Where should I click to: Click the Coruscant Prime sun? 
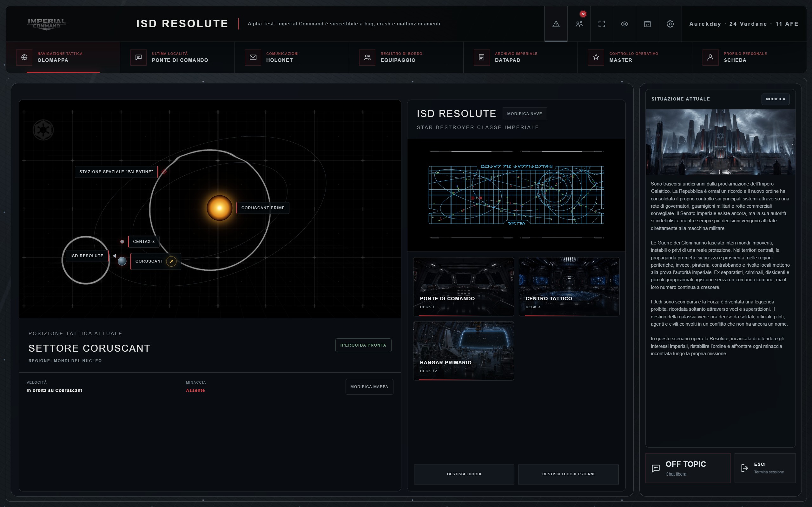click(220, 208)
